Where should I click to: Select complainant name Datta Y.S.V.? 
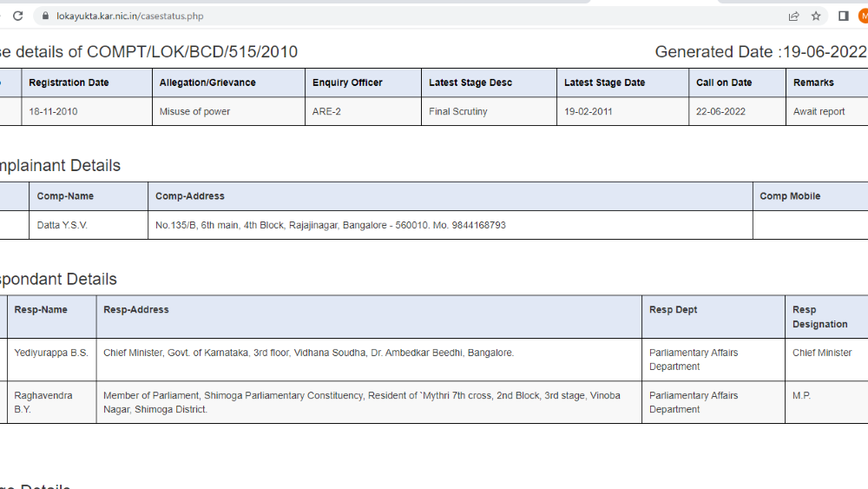62,225
